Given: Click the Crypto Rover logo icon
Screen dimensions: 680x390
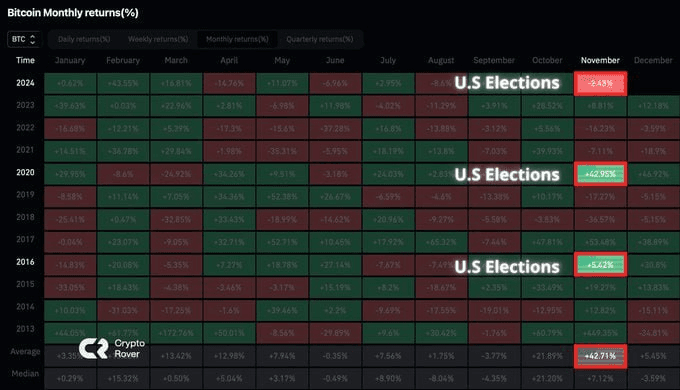Looking at the screenshot, I should tap(93, 348).
